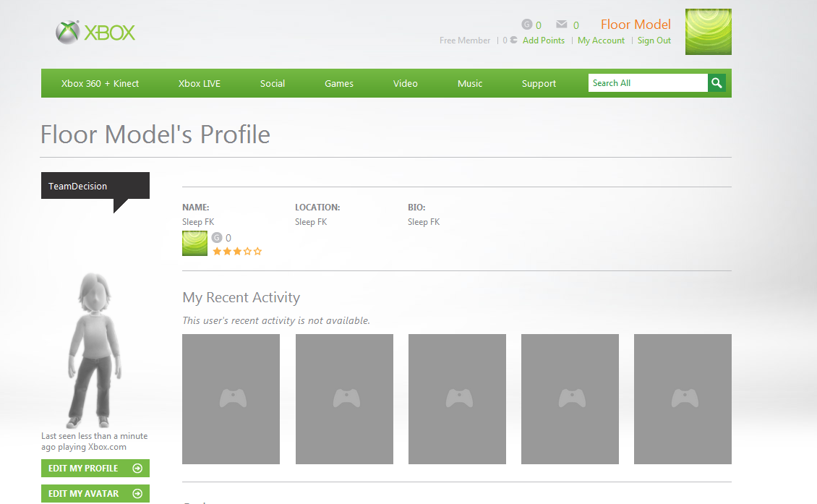Click the Add Points link
The image size is (817, 504).
(544, 40)
